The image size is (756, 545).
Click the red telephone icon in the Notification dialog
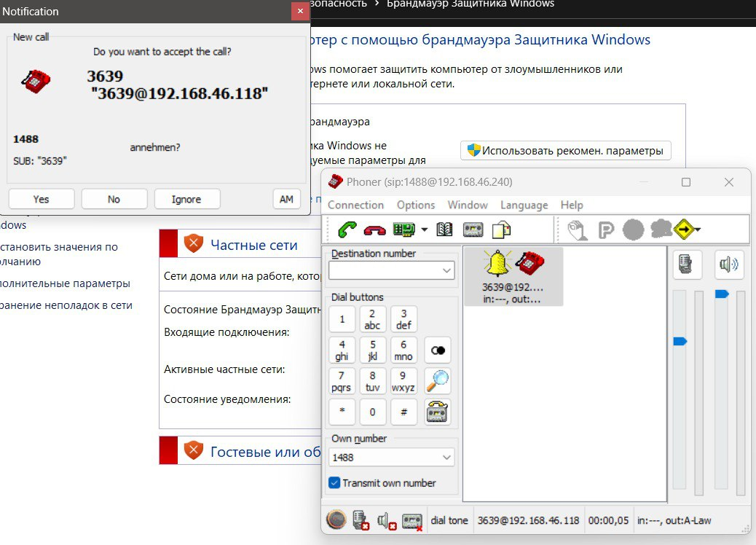click(36, 81)
